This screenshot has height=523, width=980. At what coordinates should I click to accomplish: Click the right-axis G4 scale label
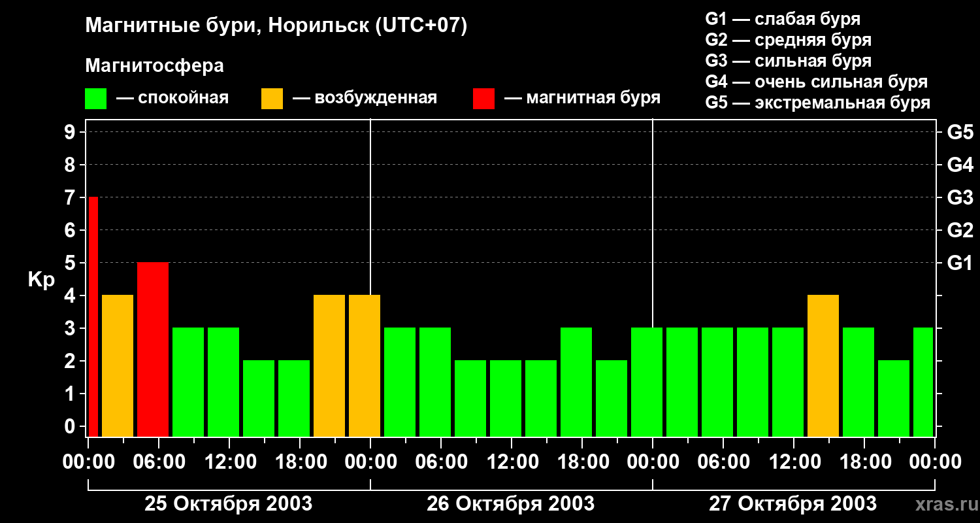pyautogui.click(x=960, y=165)
